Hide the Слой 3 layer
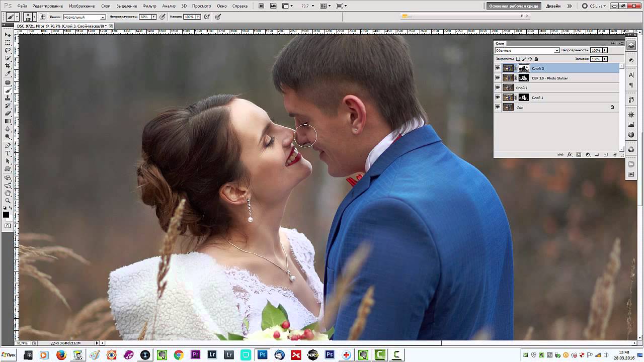Viewport: 644px width, 362px height. [498, 68]
